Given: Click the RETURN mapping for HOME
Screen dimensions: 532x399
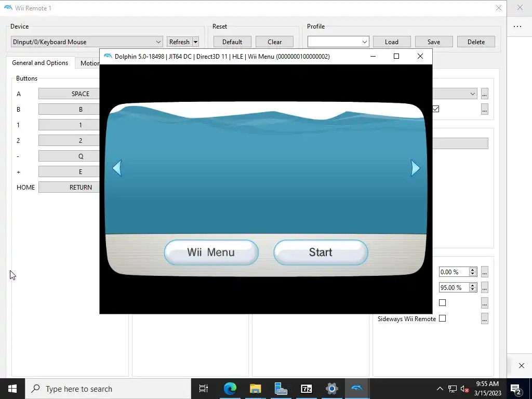Looking at the screenshot, I should [x=69, y=187].
